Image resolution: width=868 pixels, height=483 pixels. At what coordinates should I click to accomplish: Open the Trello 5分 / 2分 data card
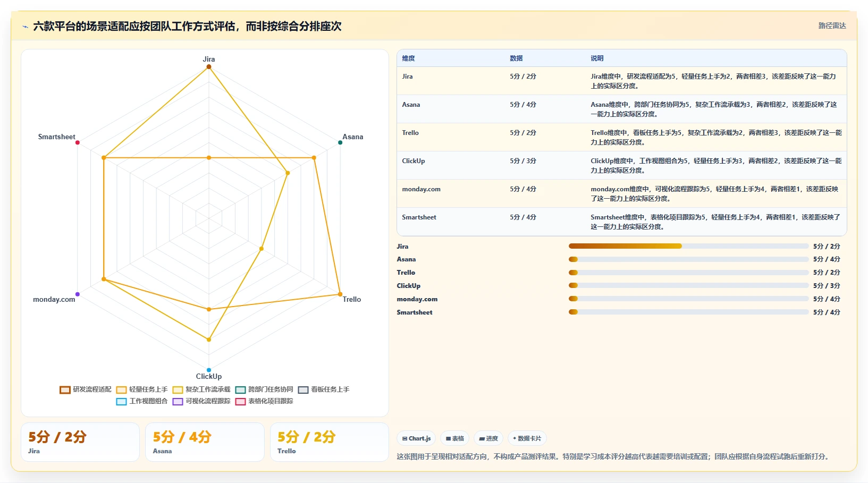point(330,442)
